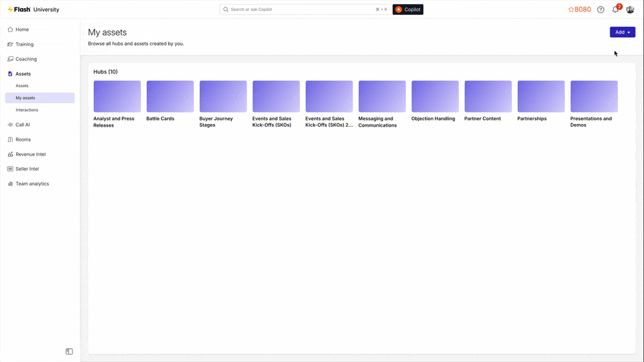
Task: Open Presentations and Demos hub thumbnail
Action: pyautogui.click(x=594, y=97)
